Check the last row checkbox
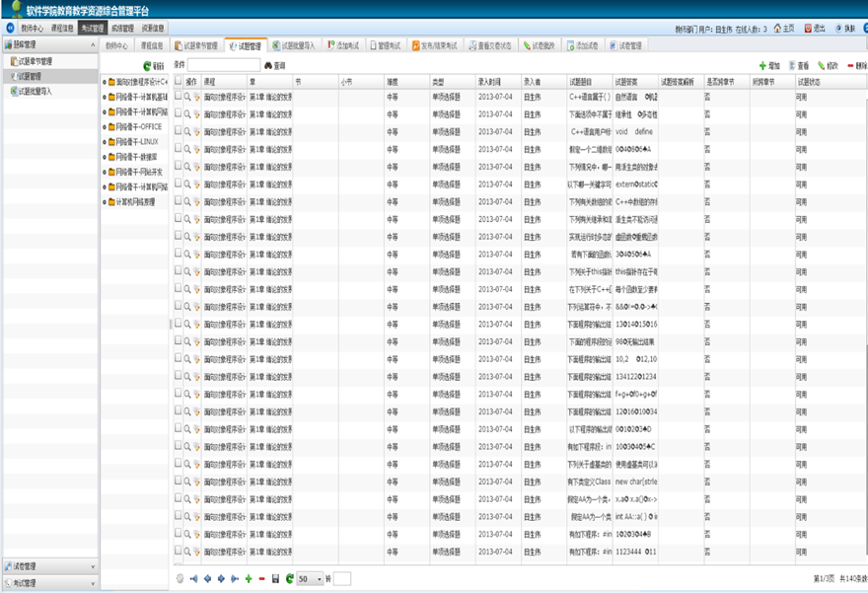This screenshot has width=868, height=593. click(x=179, y=551)
